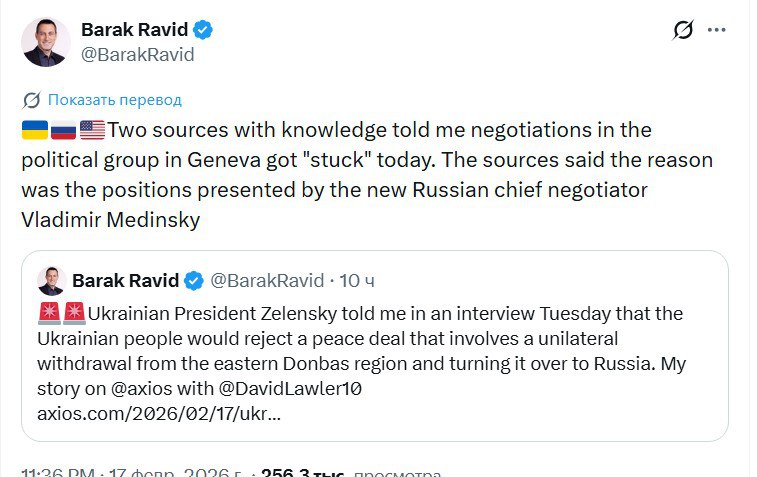Open the author name in the quoted tweet
Viewport: 757px width, 477px height.
pyautogui.click(x=125, y=280)
